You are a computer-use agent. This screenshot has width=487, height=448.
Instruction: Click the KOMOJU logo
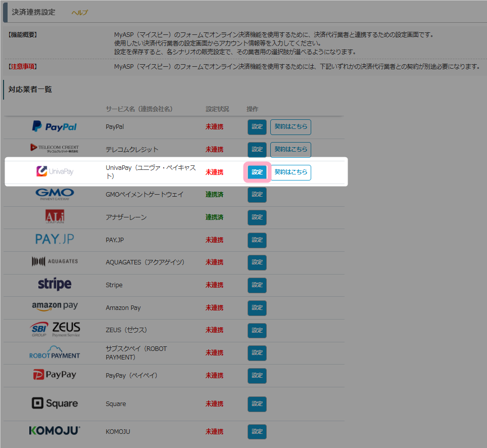pyautogui.click(x=55, y=431)
